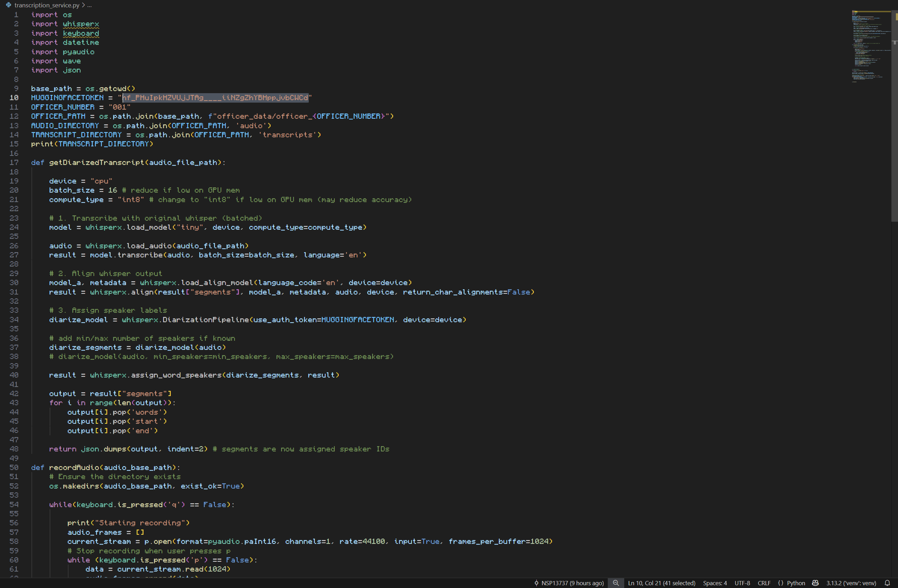Click the git blame NSP13737 status item
Image resolution: width=898 pixels, height=588 pixels.
[569, 583]
